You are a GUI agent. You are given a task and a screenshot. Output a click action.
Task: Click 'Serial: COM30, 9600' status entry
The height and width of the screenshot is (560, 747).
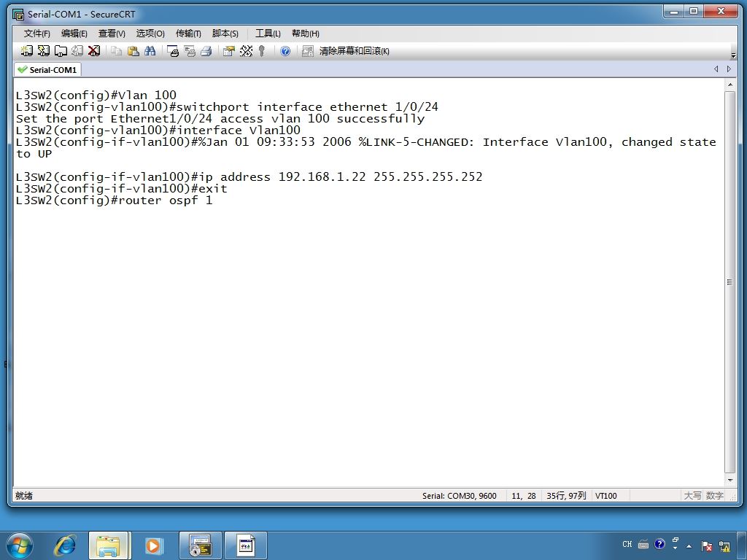pyautogui.click(x=460, y=496)
